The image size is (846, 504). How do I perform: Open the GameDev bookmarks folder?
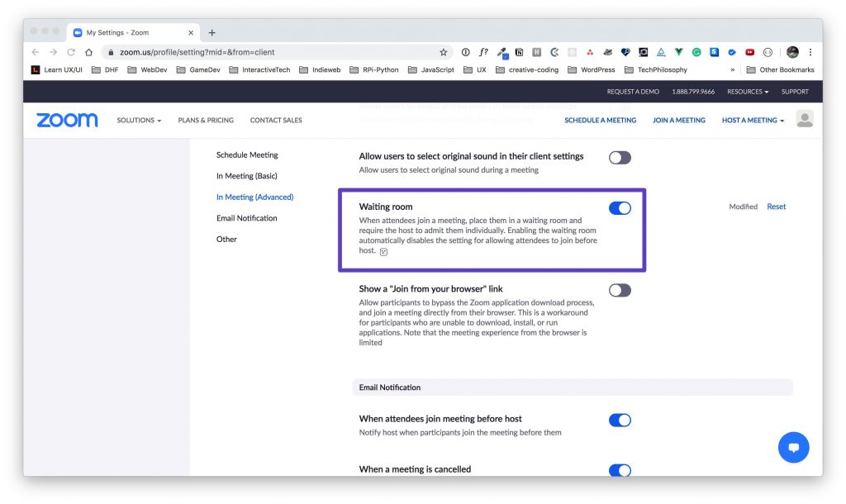198,69
